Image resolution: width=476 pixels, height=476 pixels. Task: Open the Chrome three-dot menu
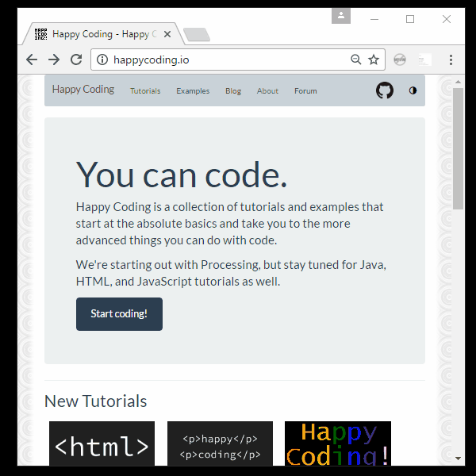[x=451, y=59]
